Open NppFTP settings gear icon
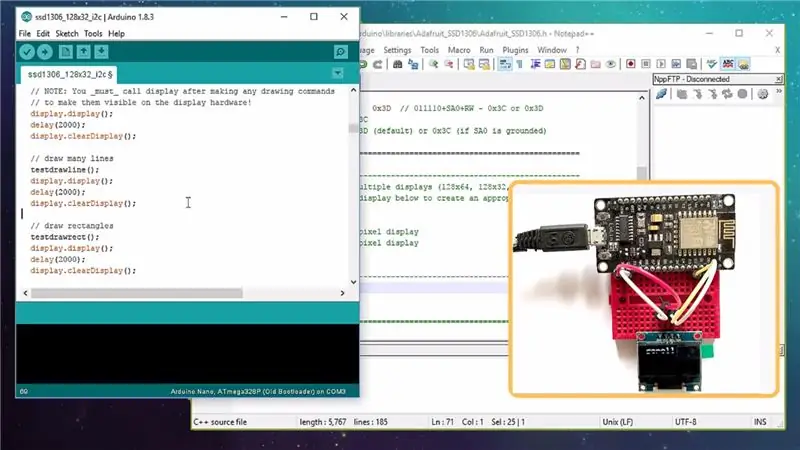The width and height of the screenshot is (800, 450). click(x=763, y=94)
